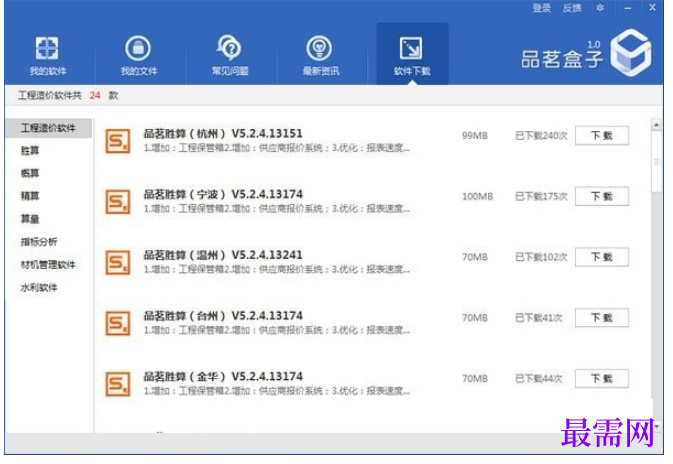673x464 pixels.
Task: Click the 品茗胜算（金华）software icon
Action: click(x=118, y=384)
